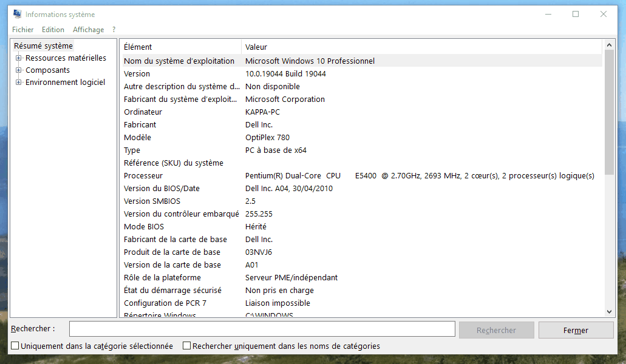Maximize the Informations système window

click(x=576, y=15)
